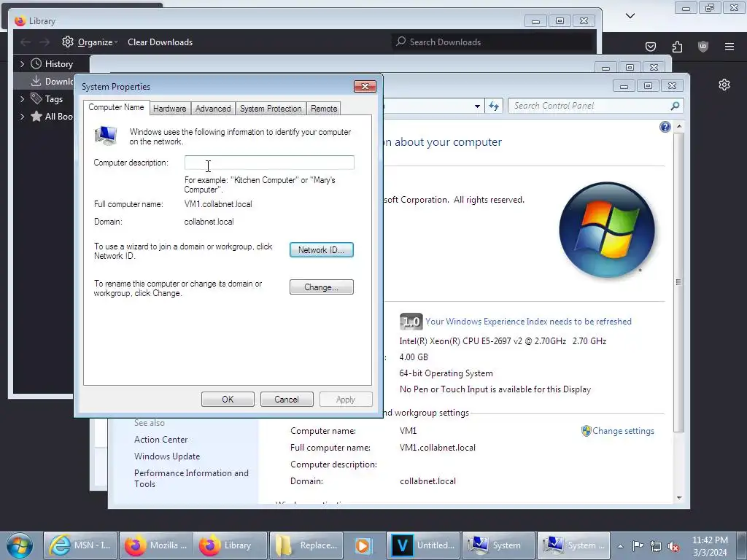Switch to Untitled... taskbar button

click(x=423, y=545)
